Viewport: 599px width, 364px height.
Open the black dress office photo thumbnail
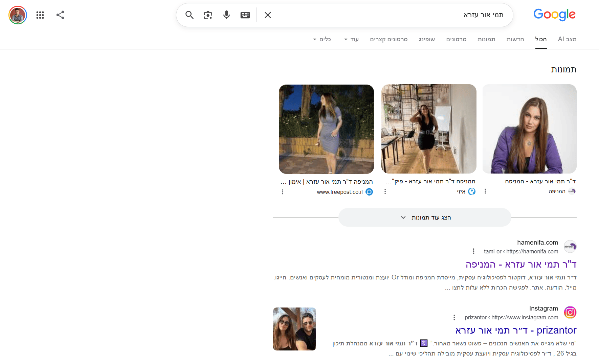tap(429, 129)
